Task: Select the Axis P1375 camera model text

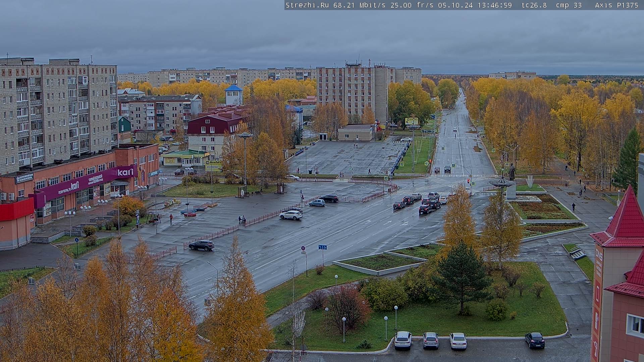Action: click(x=616, y=5)
